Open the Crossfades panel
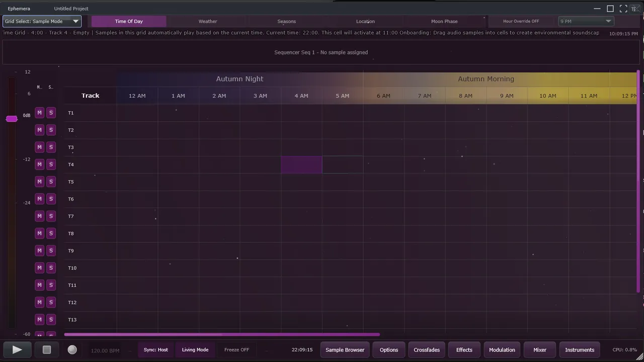Screen dimensions: 644x362 click(426, 349)
